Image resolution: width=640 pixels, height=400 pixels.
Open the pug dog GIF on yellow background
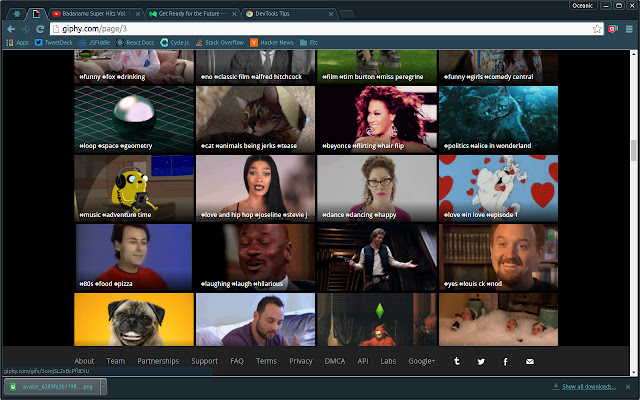pyautogui.click(x=134, y=320)
